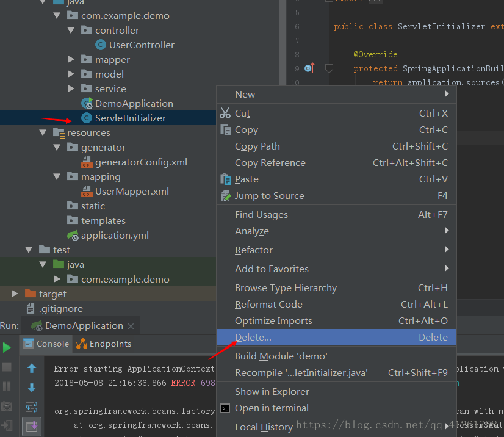Click the green Run button in Run panel

click(7, 348)
